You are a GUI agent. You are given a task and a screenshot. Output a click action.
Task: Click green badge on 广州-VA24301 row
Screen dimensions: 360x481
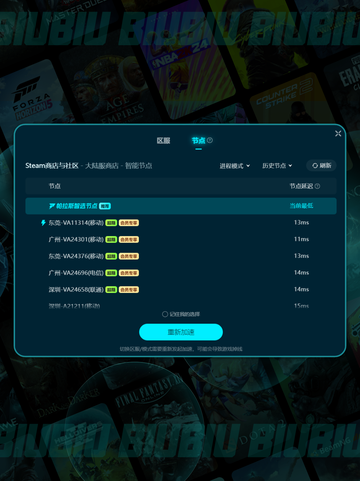(111, 239)
